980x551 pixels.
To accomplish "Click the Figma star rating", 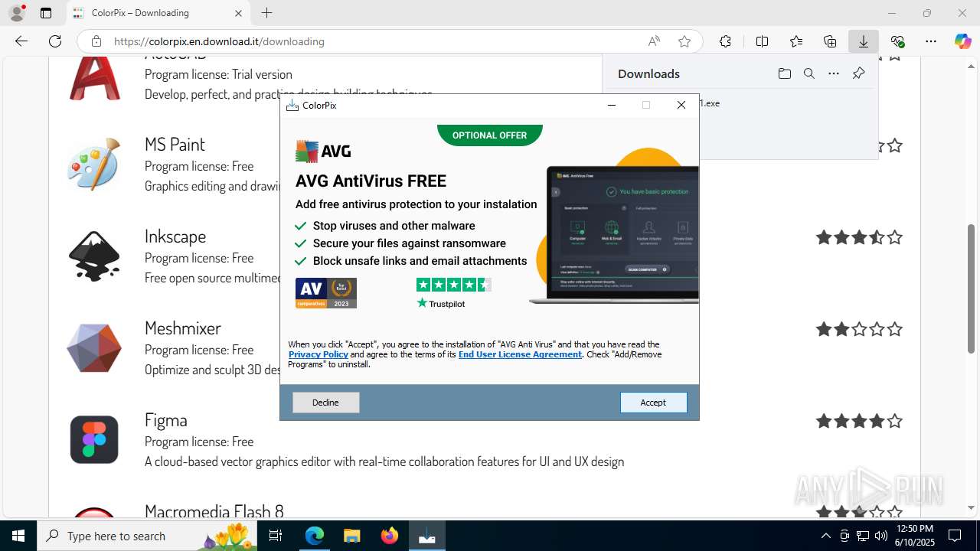I will click(x=859, y=421).
